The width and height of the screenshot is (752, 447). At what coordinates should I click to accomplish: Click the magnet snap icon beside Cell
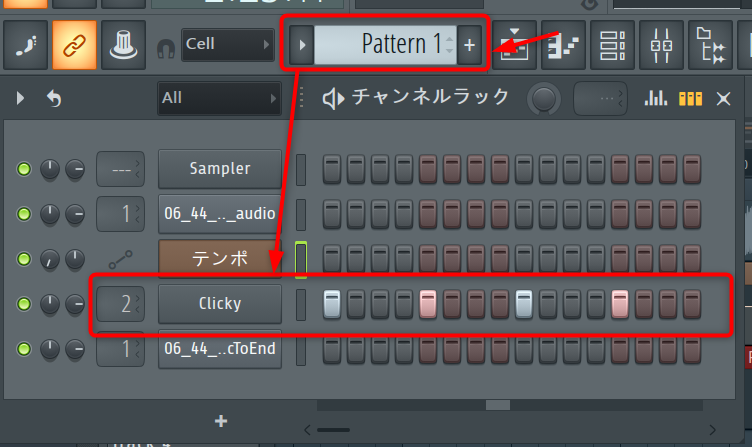pyautogui.click(x=166, y=46)
